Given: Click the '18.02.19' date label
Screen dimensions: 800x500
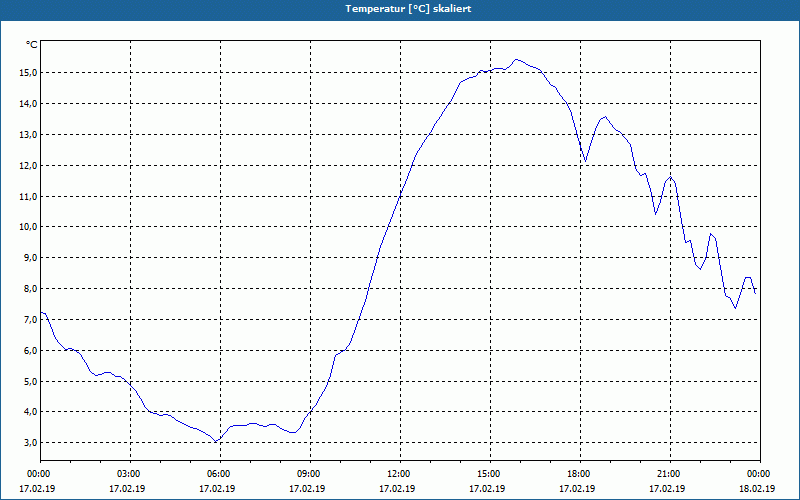Looking at the screenshot, I should [x=757, y=488].
